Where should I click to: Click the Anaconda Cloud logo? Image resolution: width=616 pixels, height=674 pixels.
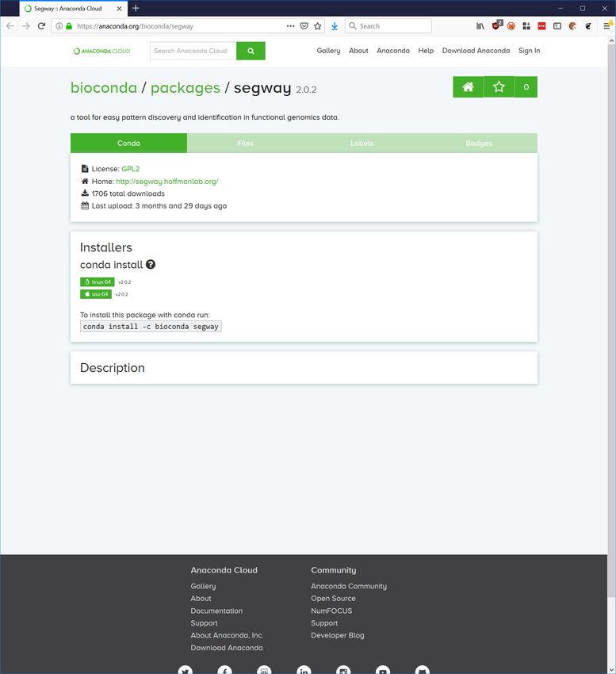(101, 51)
